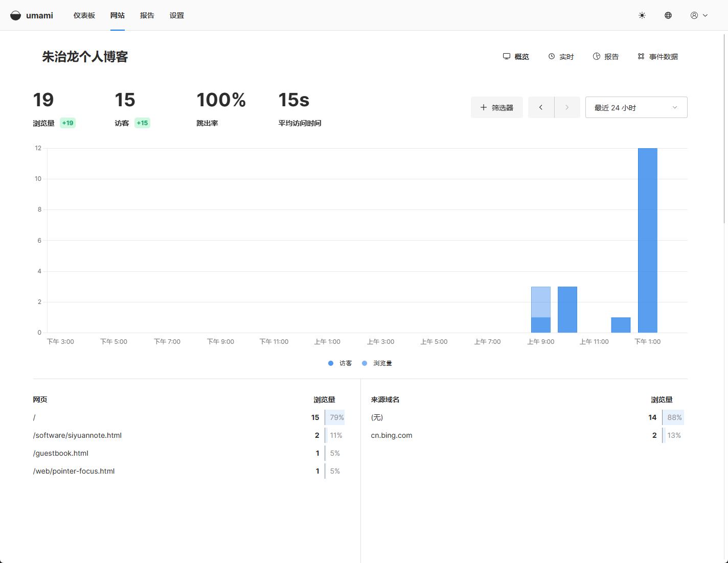
Task: Click the 上午 9:00 stacked chart bar
Action: [x=541, y=310]
